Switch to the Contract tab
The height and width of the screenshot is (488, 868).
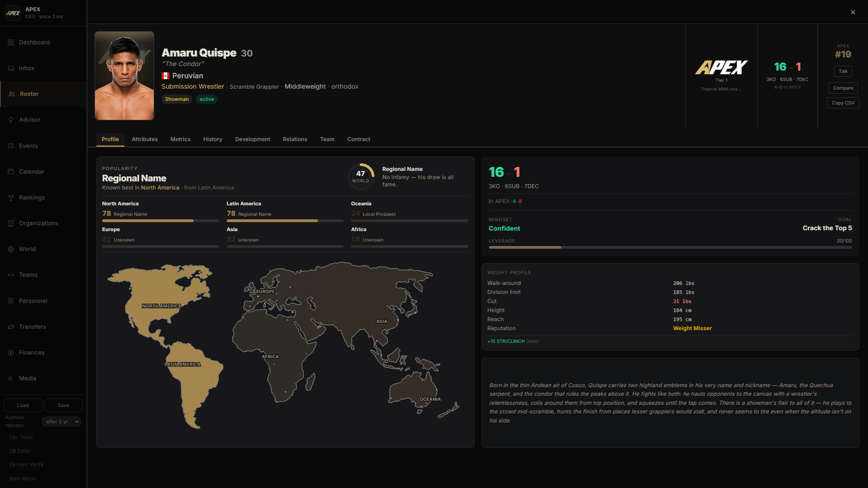359,139
